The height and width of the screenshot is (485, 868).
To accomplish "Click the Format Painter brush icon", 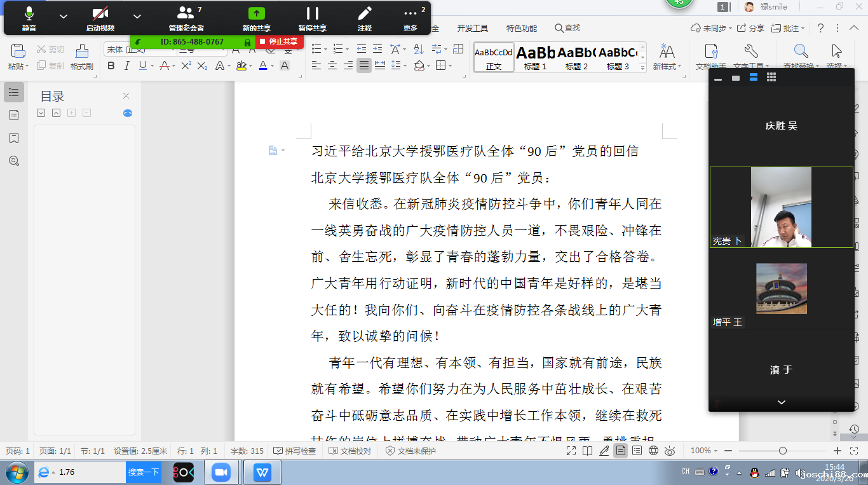I will [x=82, y=57].
